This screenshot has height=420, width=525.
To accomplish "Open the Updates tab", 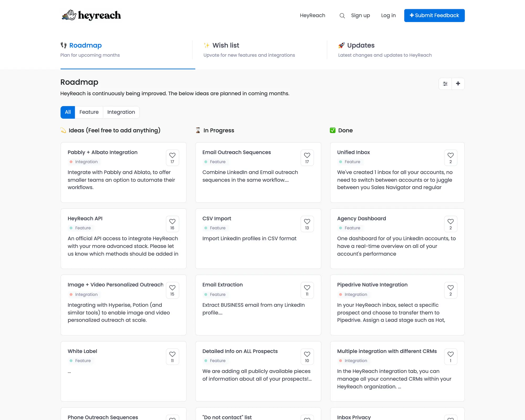I will point(361,45).
